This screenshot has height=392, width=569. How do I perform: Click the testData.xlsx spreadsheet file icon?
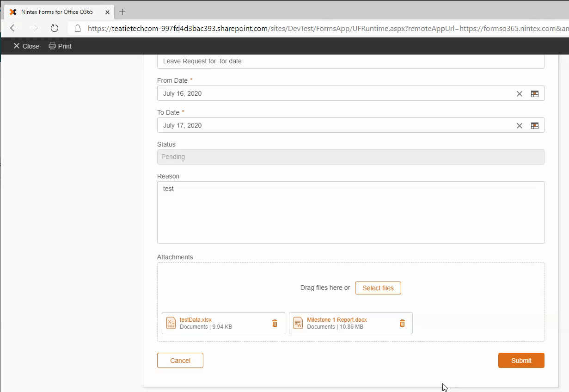click(171, 323)
